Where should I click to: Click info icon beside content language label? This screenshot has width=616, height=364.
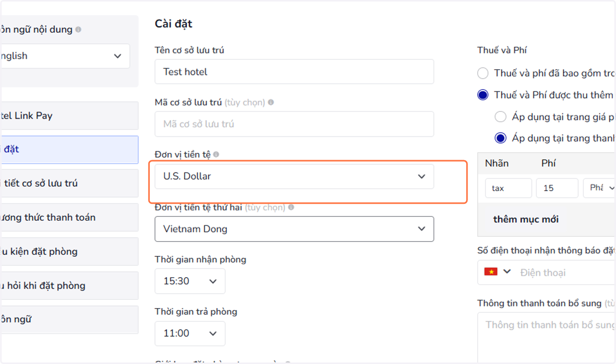[78, 30]
